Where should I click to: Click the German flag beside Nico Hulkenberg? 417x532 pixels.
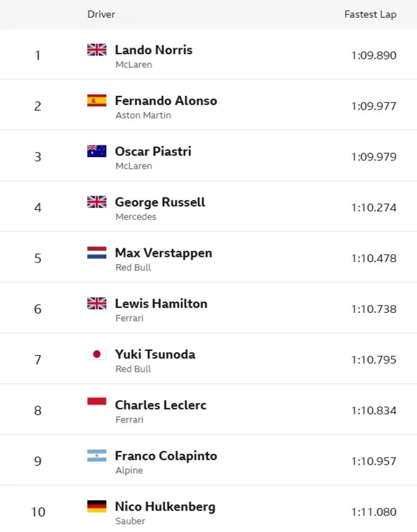(x=96, y=507)
